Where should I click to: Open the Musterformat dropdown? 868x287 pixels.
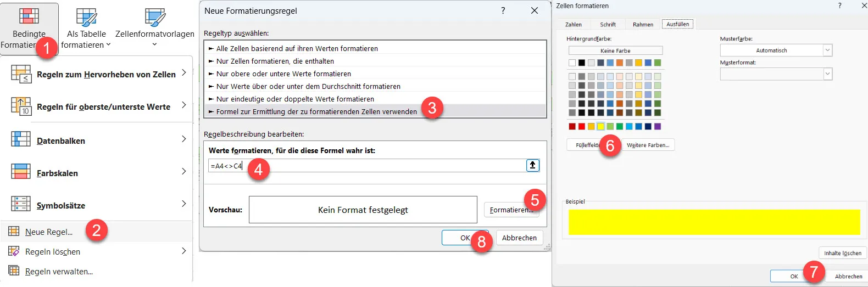pos(827,74)
